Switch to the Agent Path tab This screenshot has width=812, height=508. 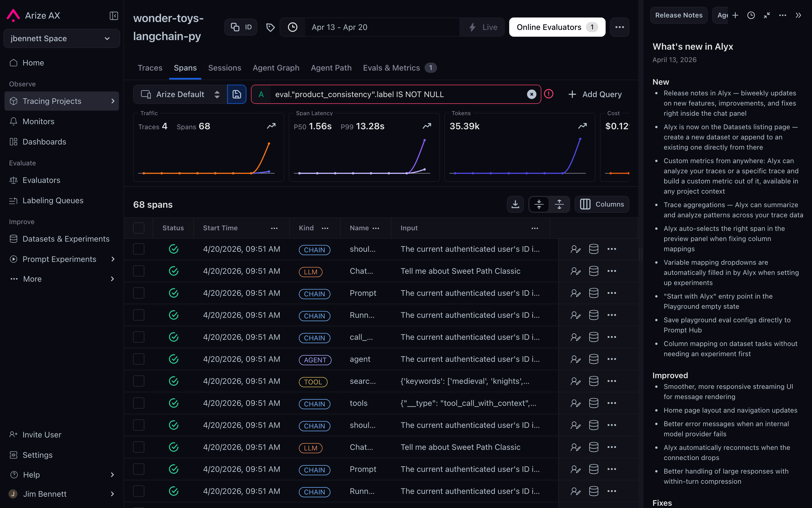click(331, 68)
